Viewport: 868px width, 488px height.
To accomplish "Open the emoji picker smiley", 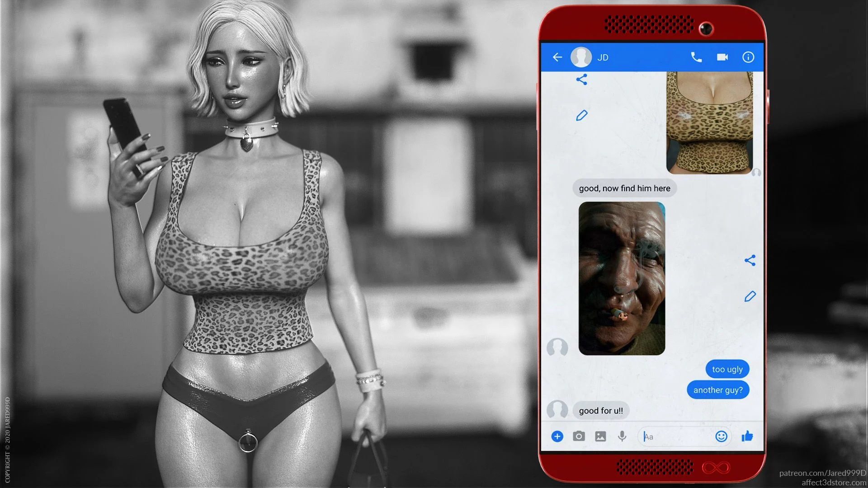I will click(721, 436).
